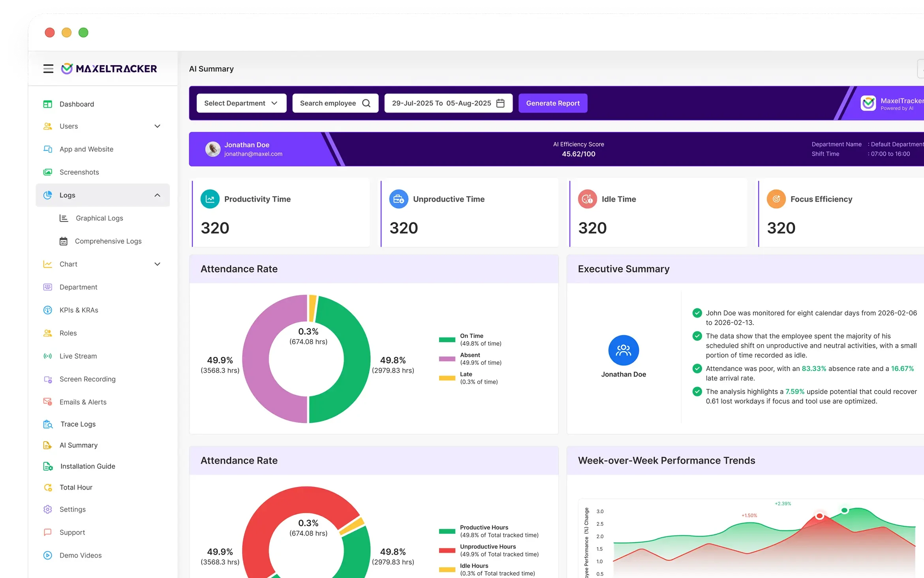The image size is (924, 578).
Task: Click the Demo Videos play icon
Action: [x=48, y=555]
